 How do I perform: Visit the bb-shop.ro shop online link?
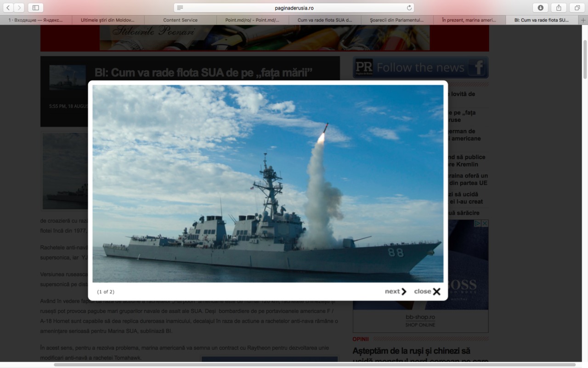click(420, 321)
